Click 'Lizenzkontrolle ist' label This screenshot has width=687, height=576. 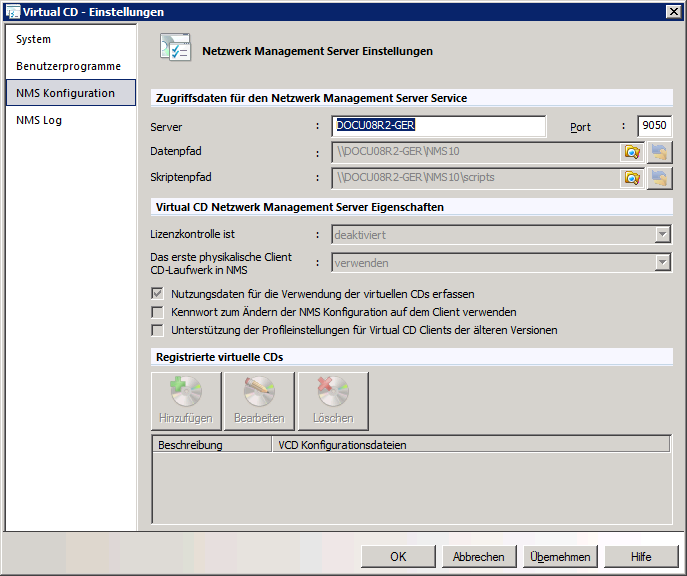(192, 234)
